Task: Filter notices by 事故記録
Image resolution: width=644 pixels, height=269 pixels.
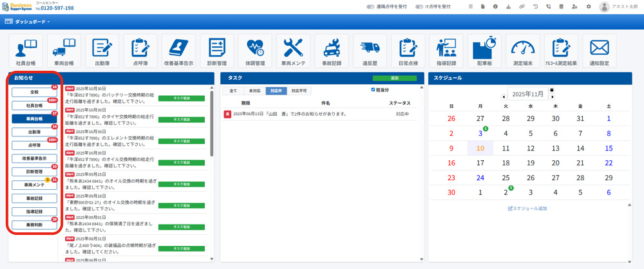Action: click(34, 198)
